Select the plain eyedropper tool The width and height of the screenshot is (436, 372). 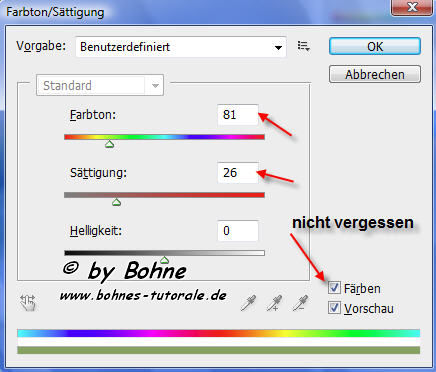pos(248,303)
